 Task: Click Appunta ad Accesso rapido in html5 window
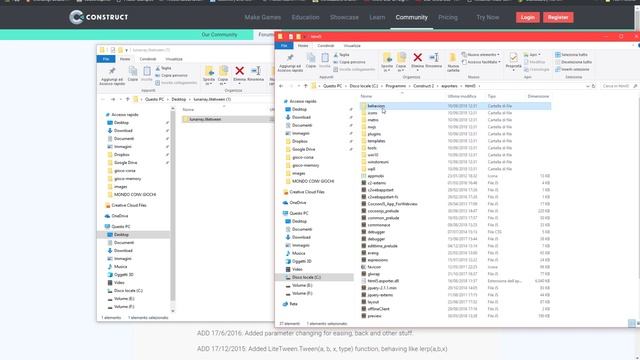[290, 62]
